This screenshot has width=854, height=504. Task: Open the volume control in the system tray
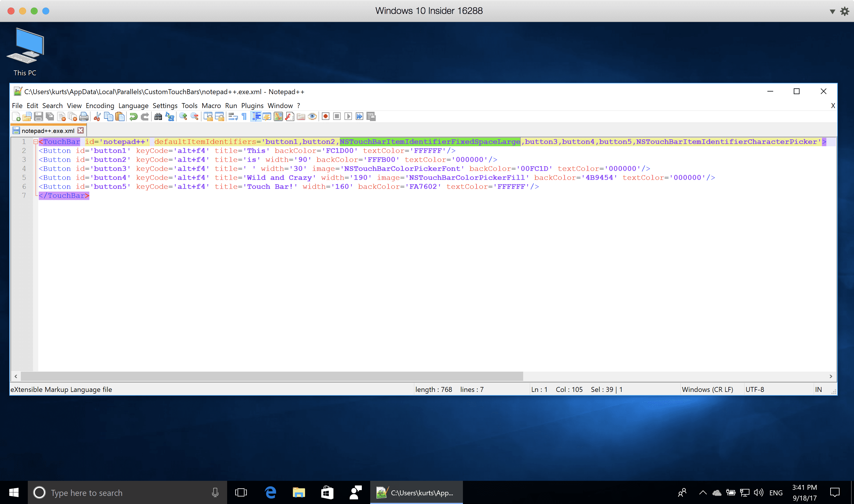click(758, 492)
